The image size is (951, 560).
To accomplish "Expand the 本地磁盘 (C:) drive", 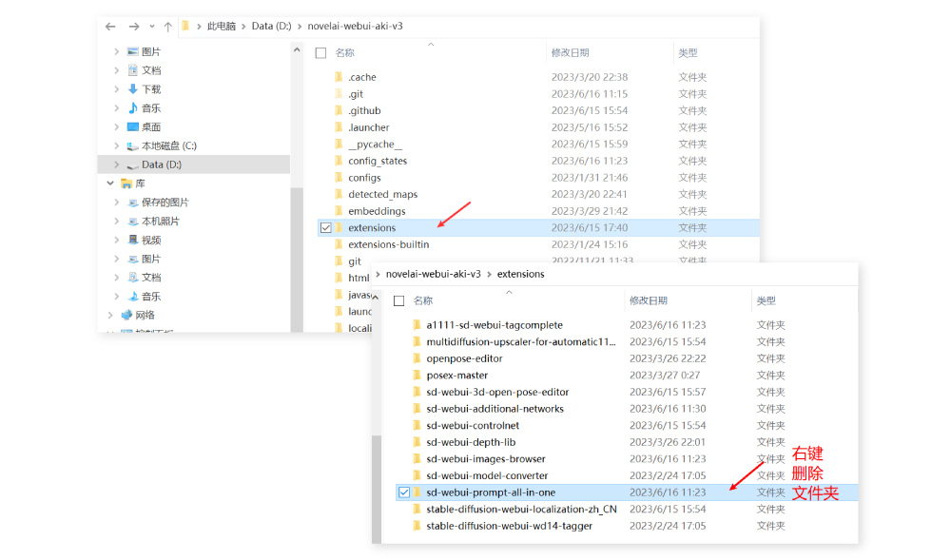I will (x=116, y=145).
